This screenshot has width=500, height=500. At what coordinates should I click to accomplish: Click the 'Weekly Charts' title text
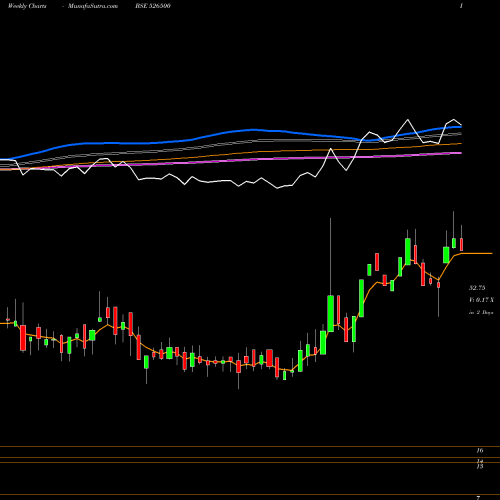click(x=27, y=6)
